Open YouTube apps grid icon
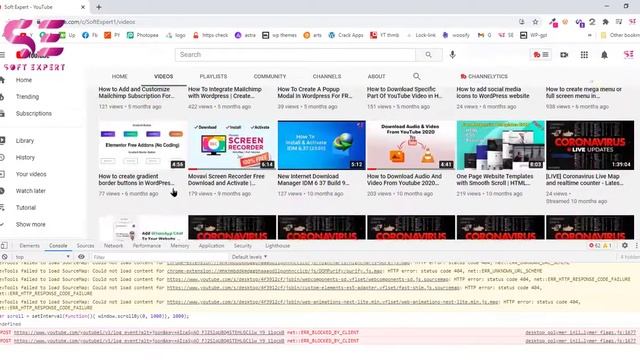Screen dimensions: 640x360 (x=584, y=55)
